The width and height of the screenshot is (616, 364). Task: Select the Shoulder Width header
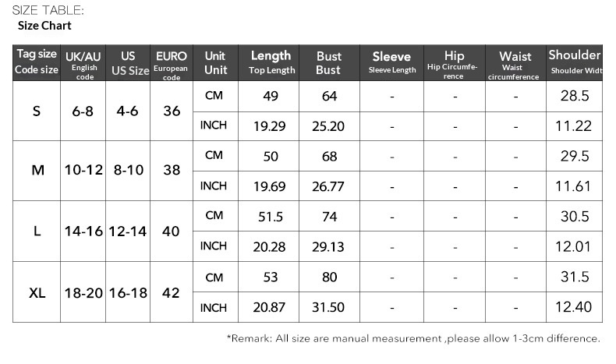point(574,62)
